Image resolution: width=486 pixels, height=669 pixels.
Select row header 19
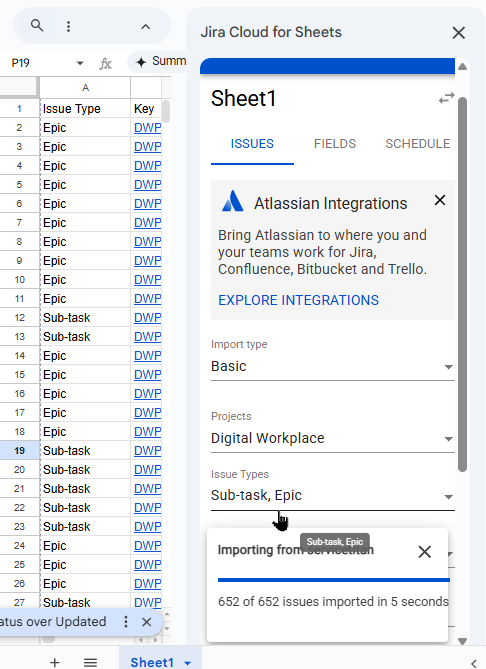point(19,451)
